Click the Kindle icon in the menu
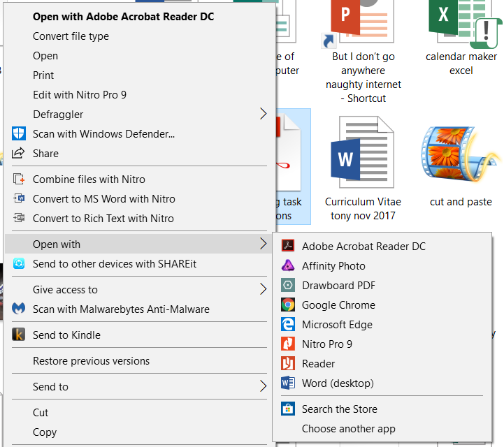The height and width of the screenshot is (447, 504). coord(19,335)
